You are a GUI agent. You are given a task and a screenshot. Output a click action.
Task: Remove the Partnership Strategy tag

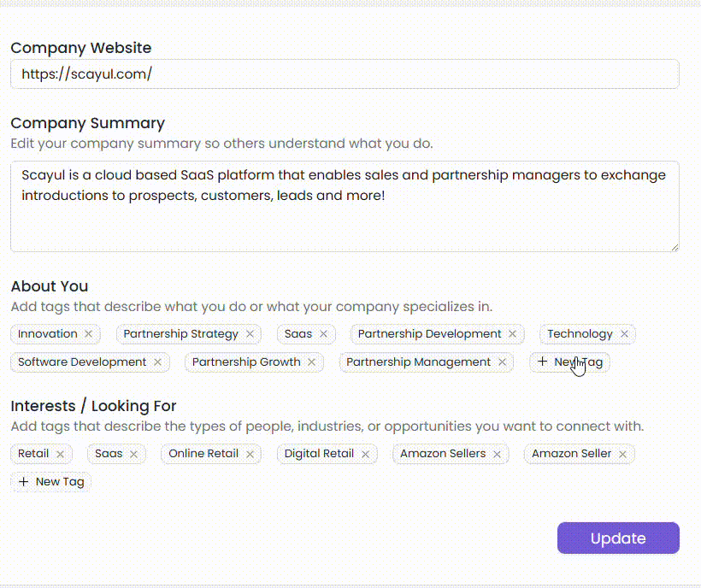pyautogui.click(x=250, y=334)
